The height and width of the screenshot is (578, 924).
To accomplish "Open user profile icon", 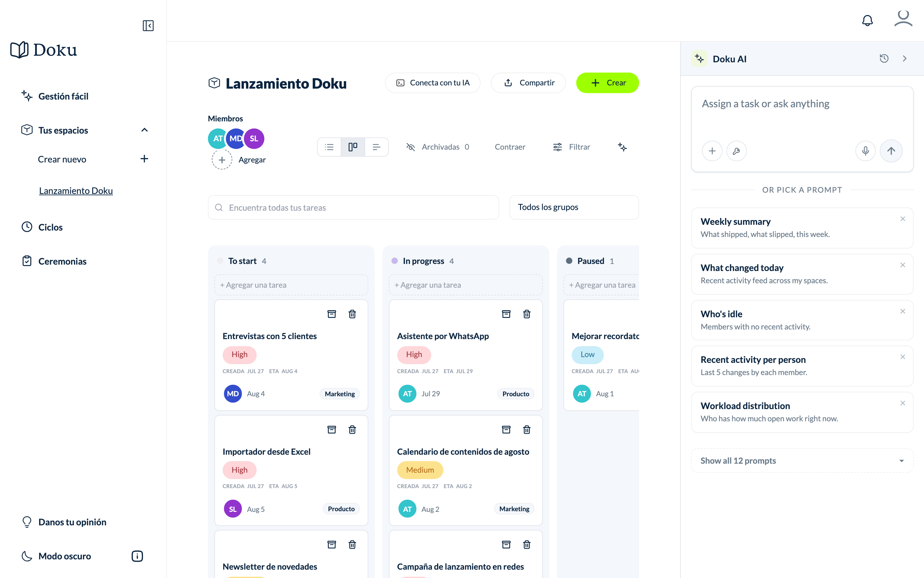I will click(x=903, y=19).
